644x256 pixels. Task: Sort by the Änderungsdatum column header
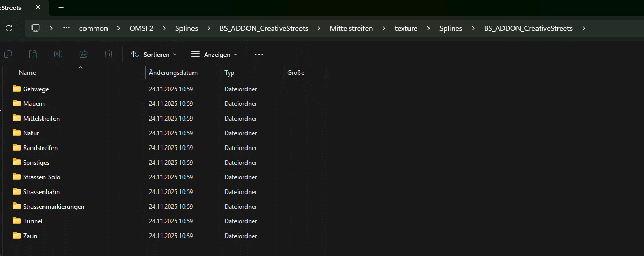[x=173, y=73]
